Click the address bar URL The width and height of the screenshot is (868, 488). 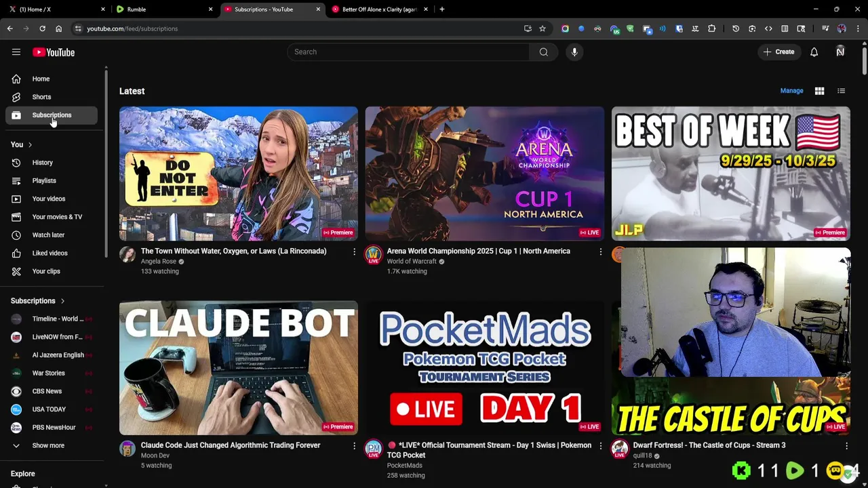[x=132, y=28]
